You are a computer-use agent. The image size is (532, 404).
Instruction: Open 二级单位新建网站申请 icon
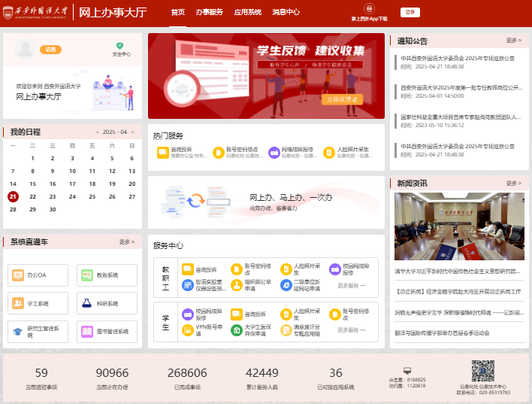point(286,285)
